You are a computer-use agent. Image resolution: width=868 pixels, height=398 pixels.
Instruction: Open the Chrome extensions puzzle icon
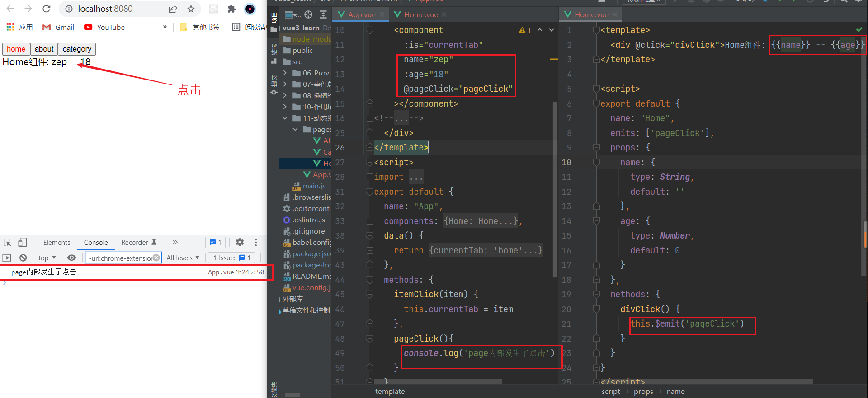[232, 9]
